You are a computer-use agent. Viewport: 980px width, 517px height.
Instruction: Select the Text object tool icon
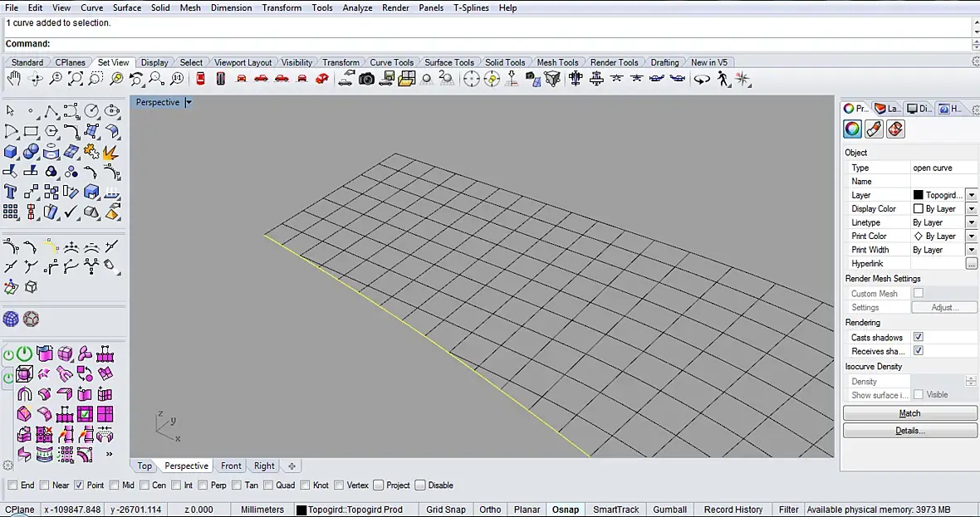tap(11, 192)
